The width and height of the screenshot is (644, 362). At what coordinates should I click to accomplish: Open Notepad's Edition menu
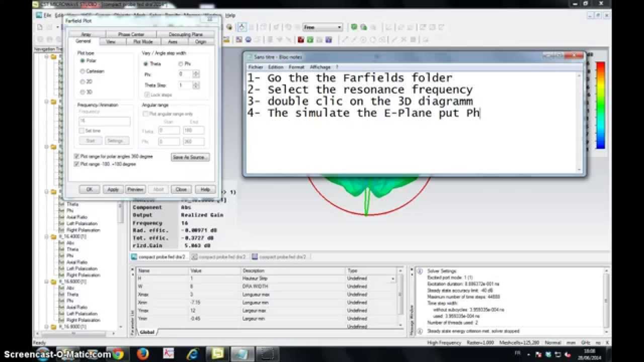coord(276,67)
